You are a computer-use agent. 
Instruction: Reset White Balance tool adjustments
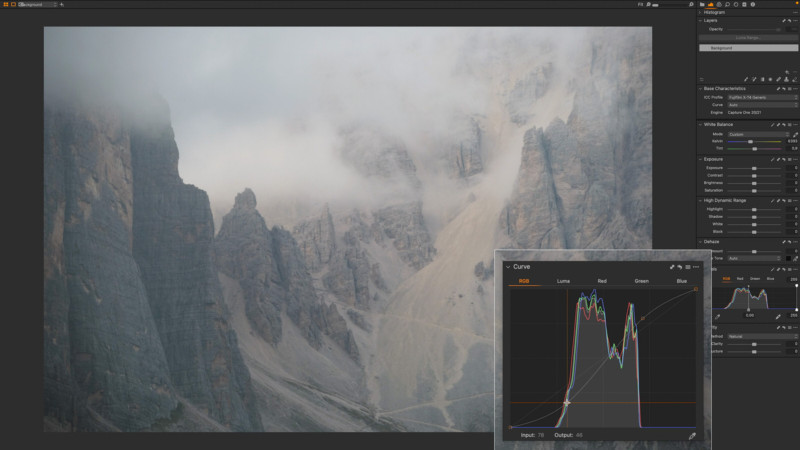[784, 124]
